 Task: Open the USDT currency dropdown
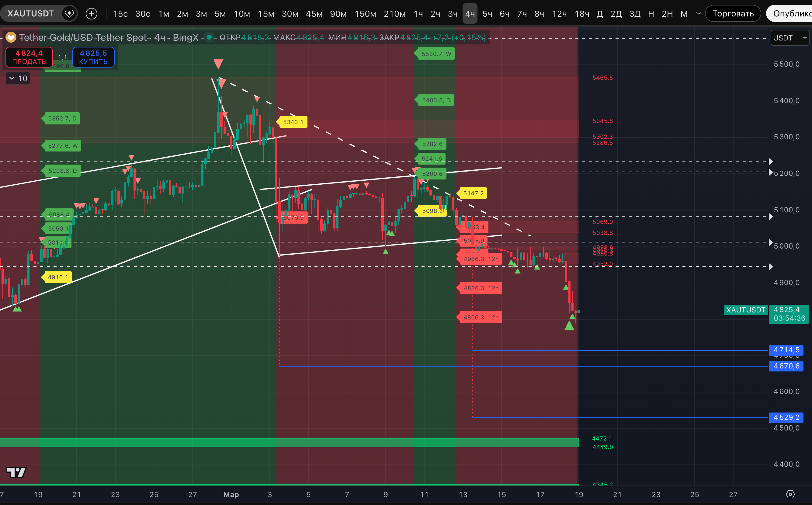789,38
